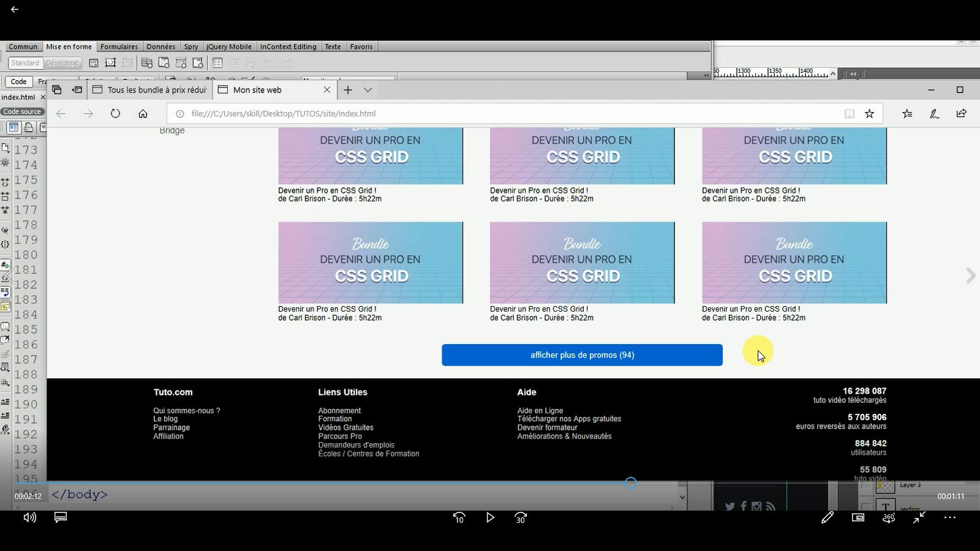Open the Données tab

161,47
